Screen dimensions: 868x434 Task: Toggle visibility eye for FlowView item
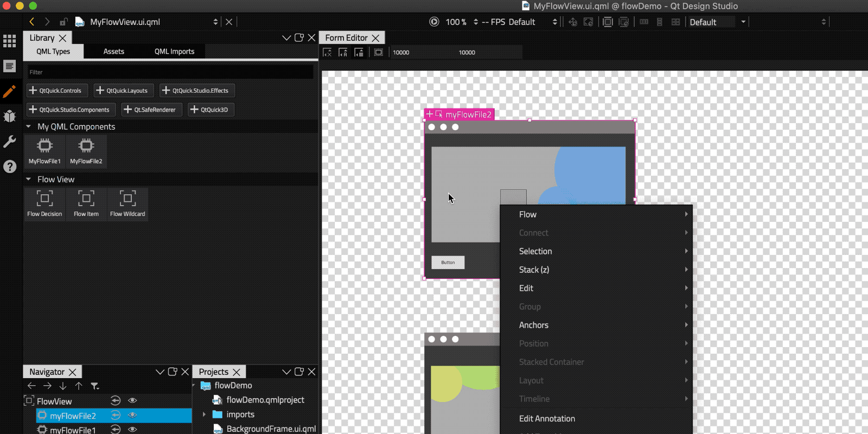tap(132, 401)
